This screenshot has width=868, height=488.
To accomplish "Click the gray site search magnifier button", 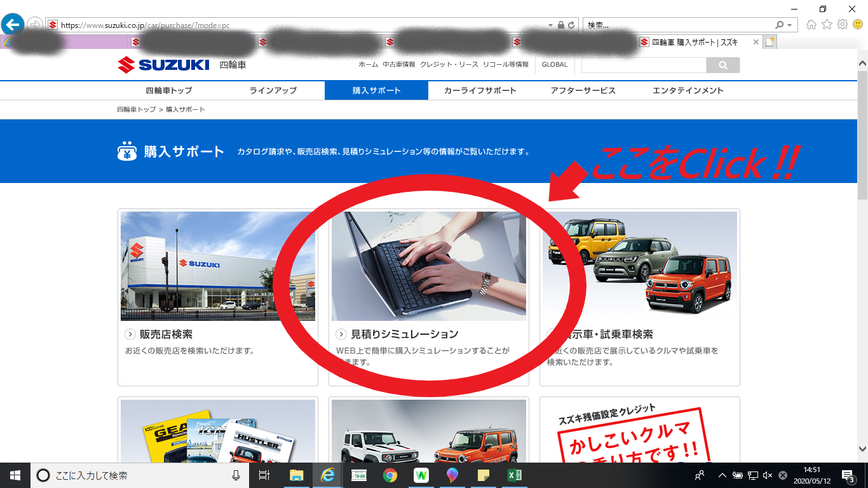I will coord(723,65).
